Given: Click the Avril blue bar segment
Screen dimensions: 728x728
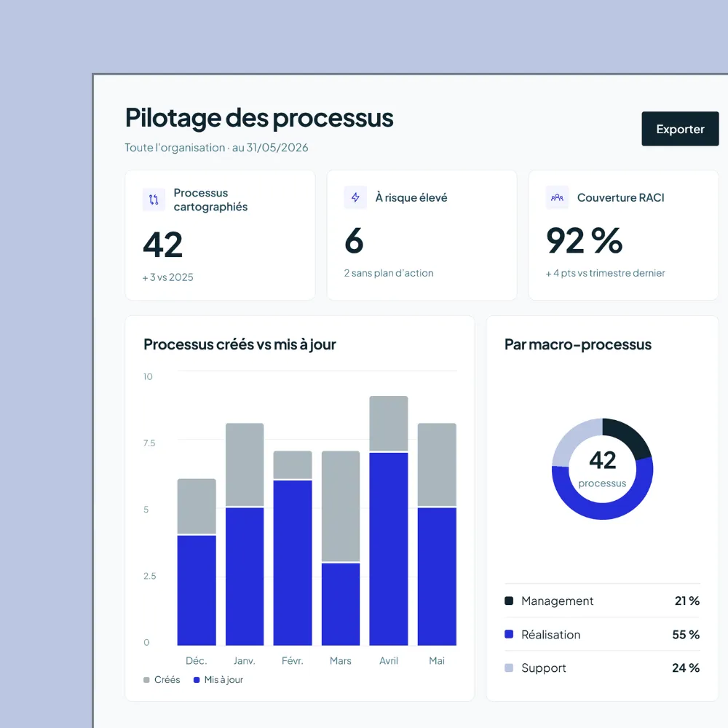Looking at the screenshot, I should click(x=389, y=549).
